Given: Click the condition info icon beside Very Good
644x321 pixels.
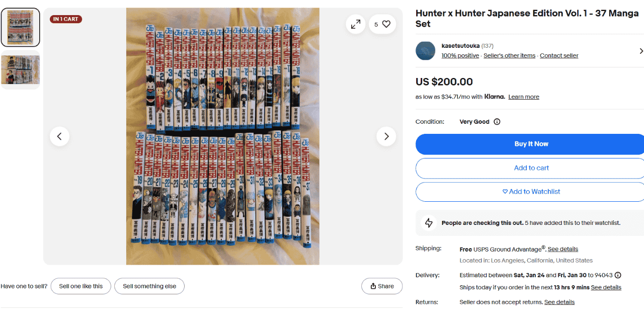Looking at the screenshot, I should 497,122.
